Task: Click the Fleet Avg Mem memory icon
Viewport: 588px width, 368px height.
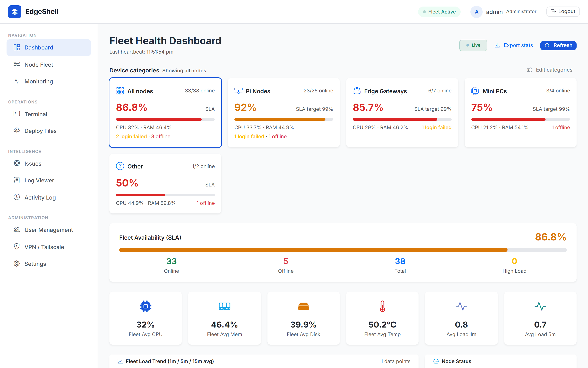Action: click(225, 306)
